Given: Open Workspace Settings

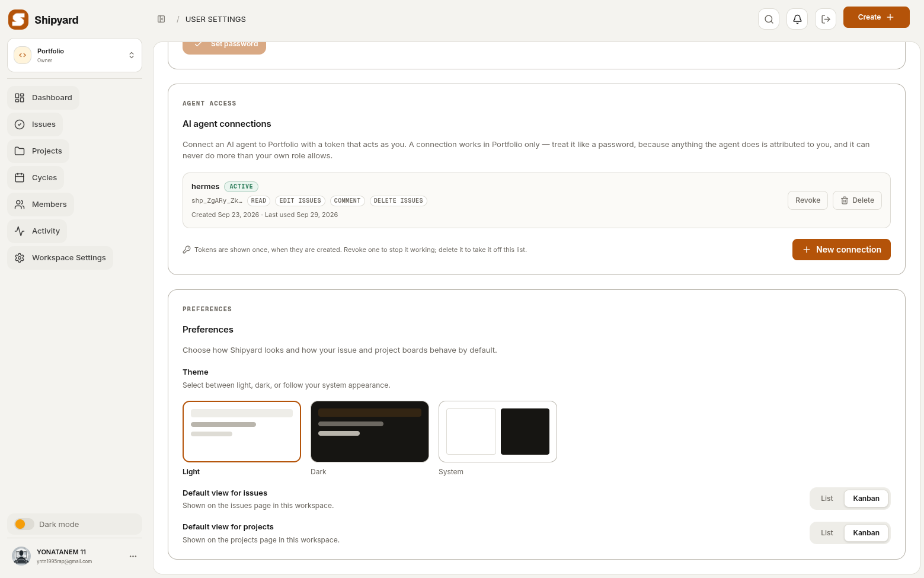Looking at the screenshot, I should [60, 258].
